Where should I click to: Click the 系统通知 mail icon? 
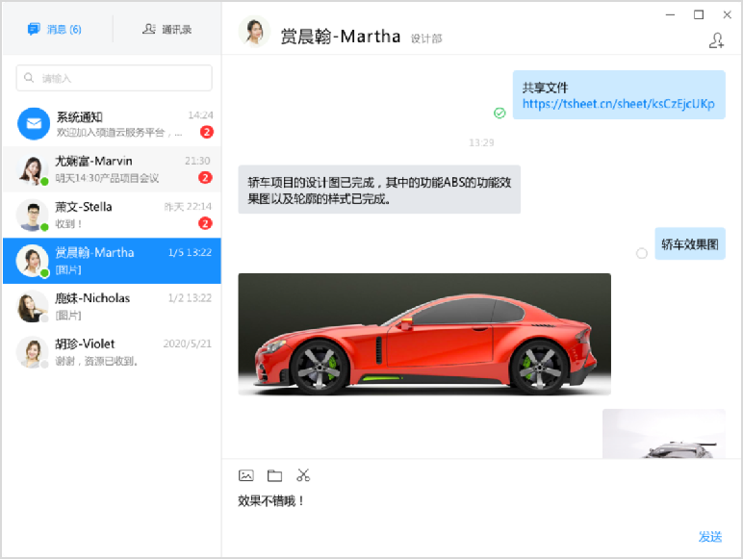[33, 124]
